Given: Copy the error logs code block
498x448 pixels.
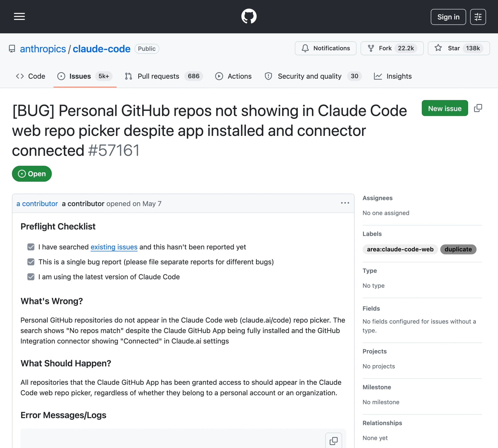Looking at the screenshot, I should pyautogui.click(x=333, y=441).
